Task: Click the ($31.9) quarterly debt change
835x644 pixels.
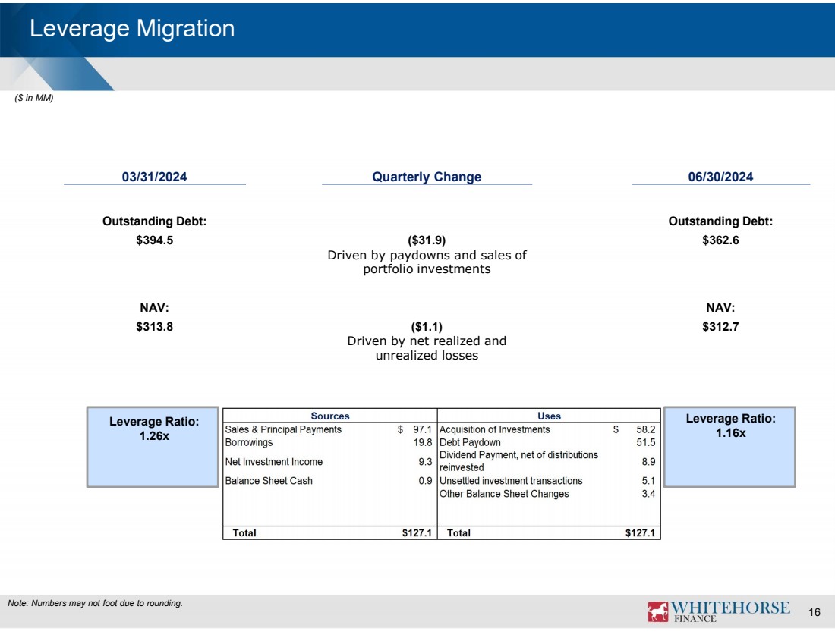Action: (427, 240)
